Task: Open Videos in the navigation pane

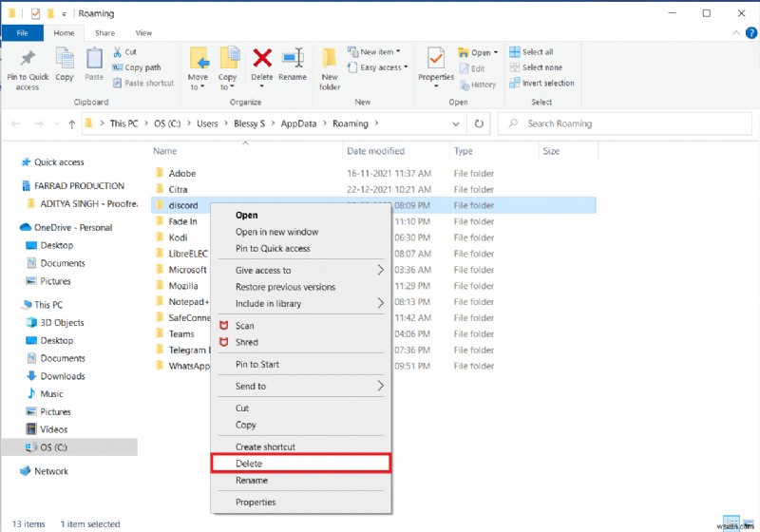Action: (53, 429)
